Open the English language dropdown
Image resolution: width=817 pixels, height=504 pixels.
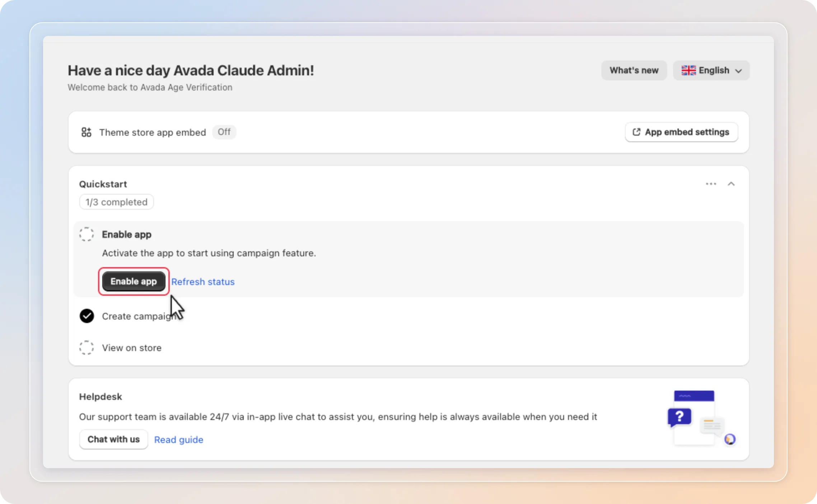(x=711, y=70)
